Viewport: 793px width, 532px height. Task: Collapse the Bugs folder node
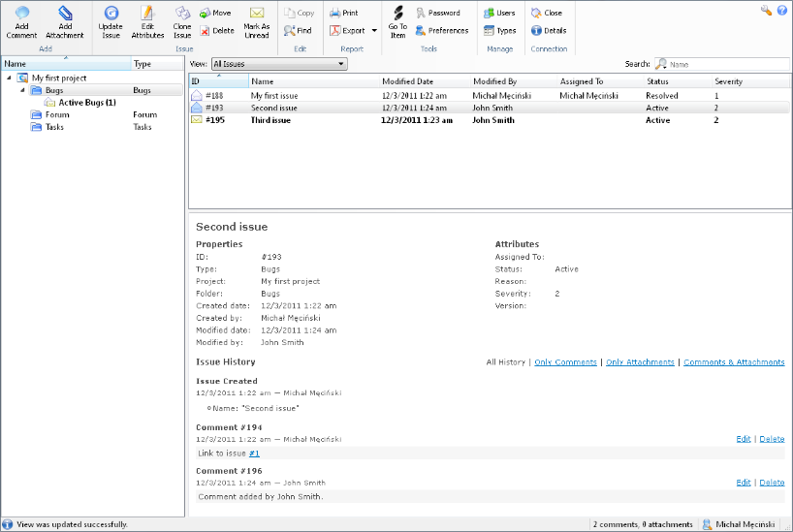click(x=22, y=90)
